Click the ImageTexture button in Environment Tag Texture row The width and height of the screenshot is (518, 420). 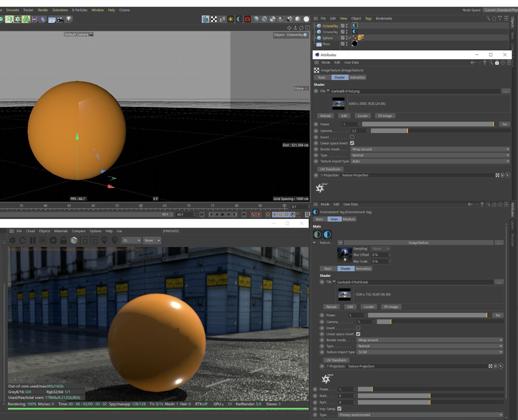coord(419,243)
